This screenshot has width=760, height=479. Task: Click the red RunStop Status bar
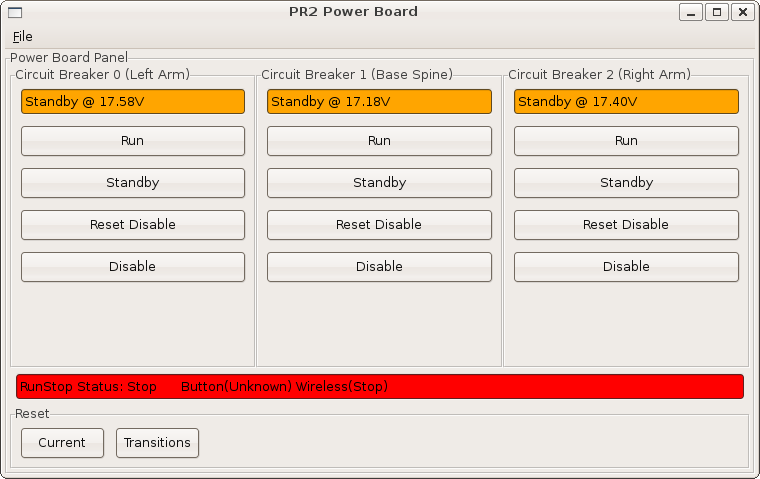click(380, 387)
